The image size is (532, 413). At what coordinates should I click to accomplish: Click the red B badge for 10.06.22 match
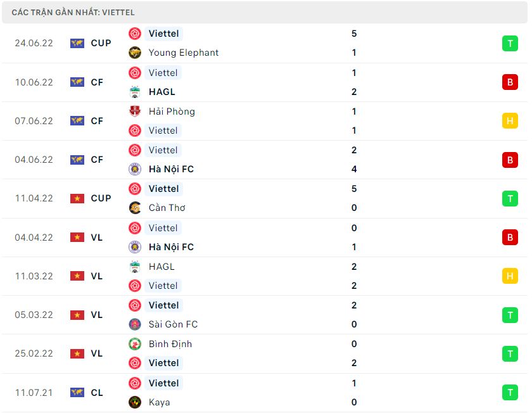pyautogui.click(x=510, y=82)
